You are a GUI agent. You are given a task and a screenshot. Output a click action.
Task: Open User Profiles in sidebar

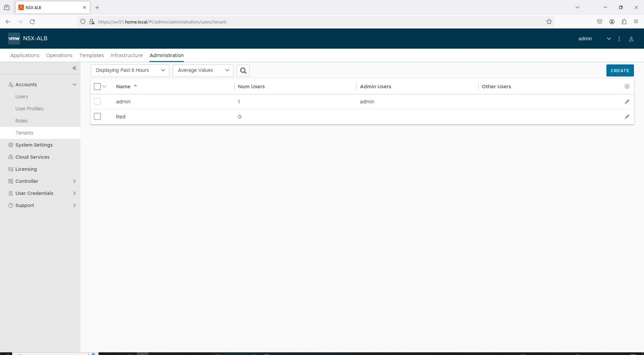coord(30,109)
